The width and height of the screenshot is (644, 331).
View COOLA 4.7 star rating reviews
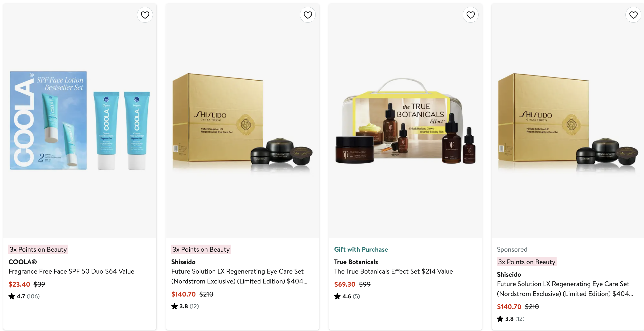(x=24, y=296)
